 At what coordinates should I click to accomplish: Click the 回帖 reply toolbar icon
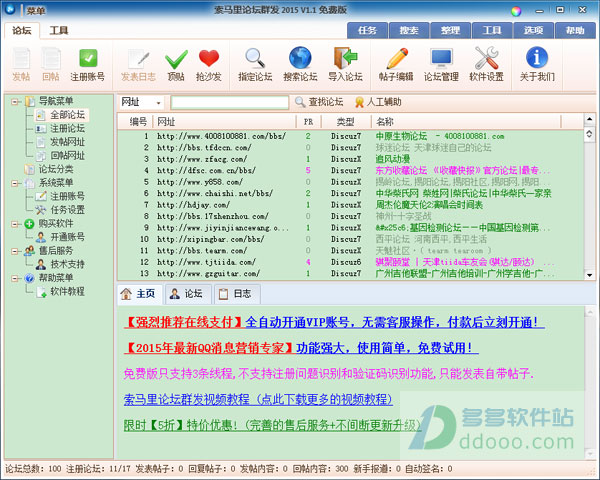[51, 64]
